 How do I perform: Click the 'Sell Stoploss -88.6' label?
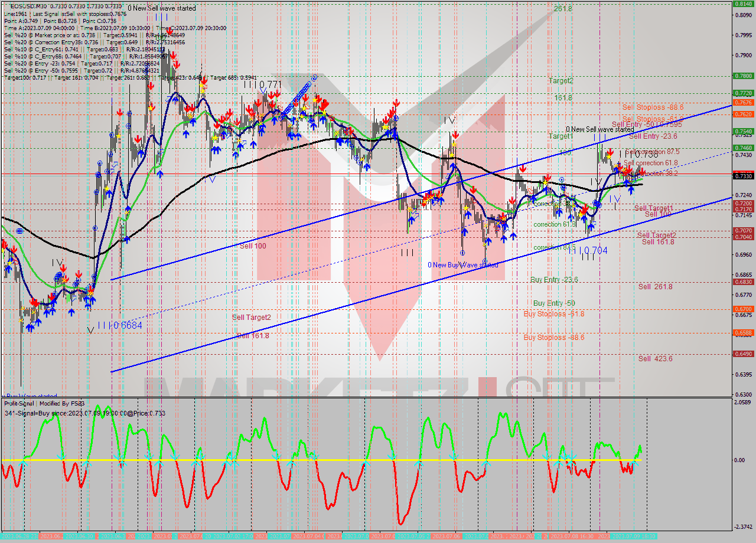coord(653,107)
